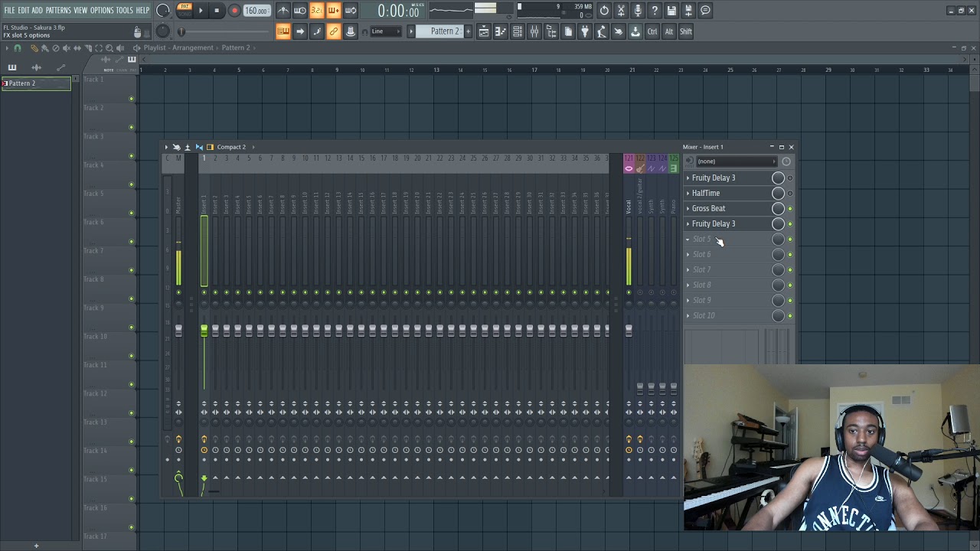Open the Slot 8 arrow menu

click(688, 285)
